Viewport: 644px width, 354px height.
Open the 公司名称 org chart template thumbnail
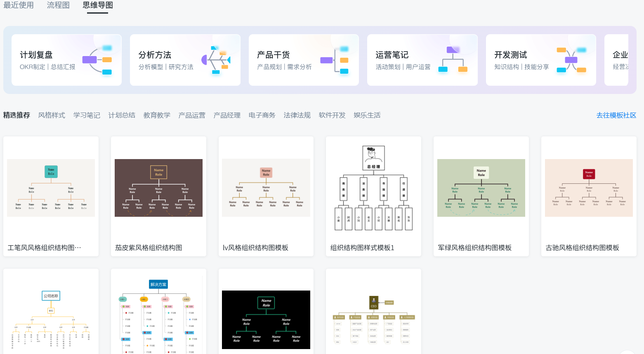(51, 320)
